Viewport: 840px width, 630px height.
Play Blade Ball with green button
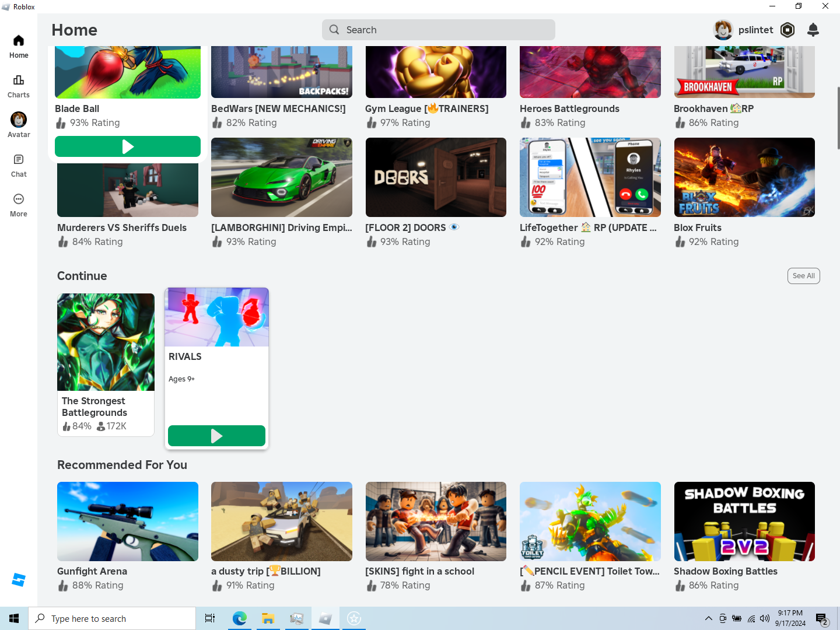tap(128, 146)
